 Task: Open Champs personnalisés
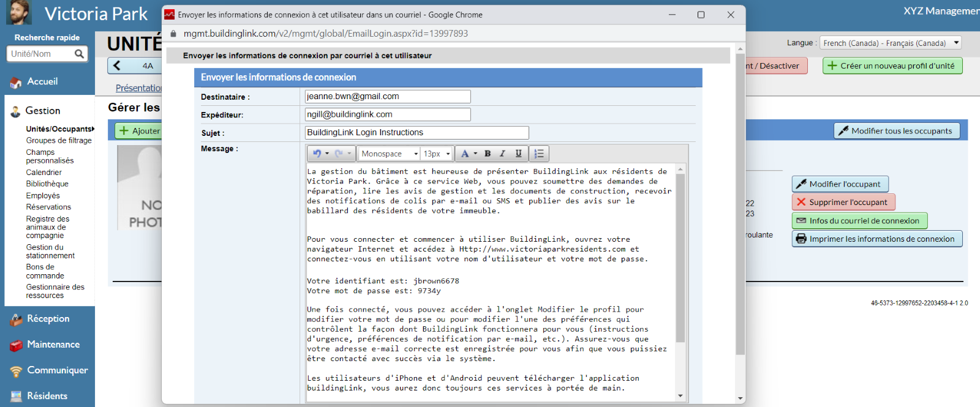tap(50, 157)
